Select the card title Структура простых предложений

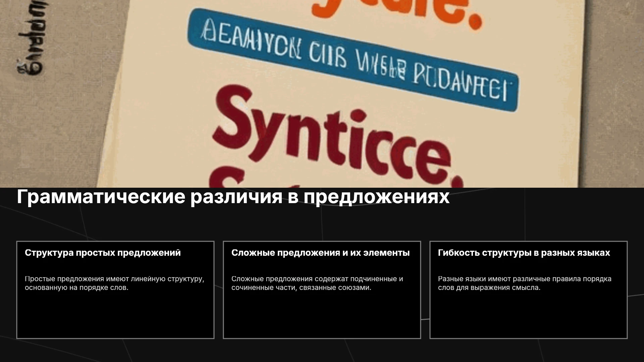[x=103, y=253]
